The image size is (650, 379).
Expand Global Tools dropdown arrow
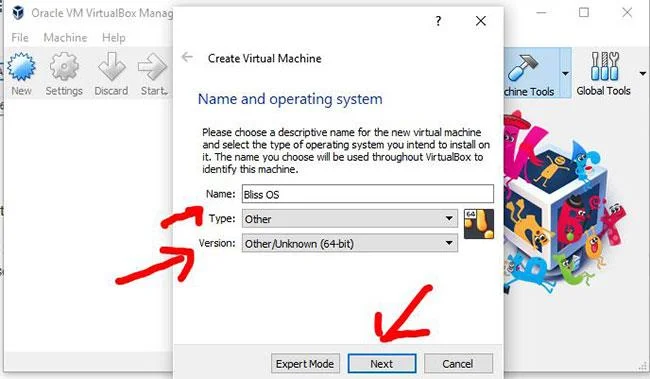point(643,74)
